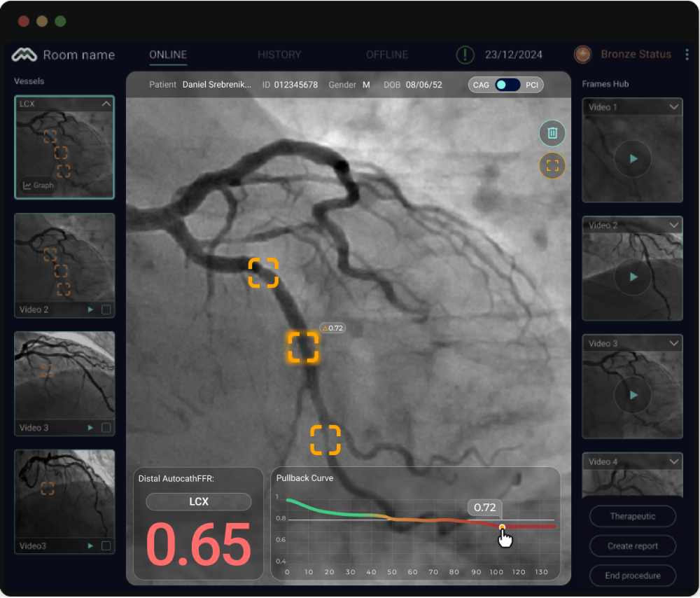
Task: Play Video 3 in Frames Hub
Action: point(633,395)
